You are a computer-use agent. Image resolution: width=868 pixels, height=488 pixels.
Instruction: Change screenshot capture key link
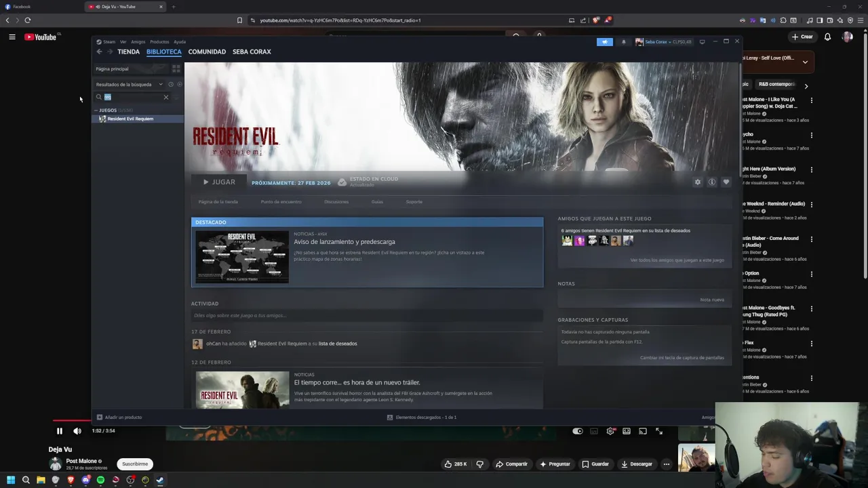click(682, 358)
